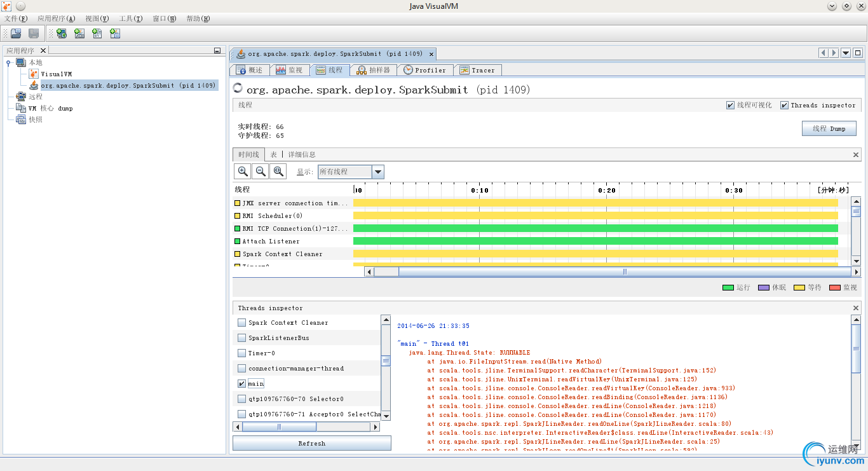
Task: Close the thread timeline section
Action: pyautogui.click(x=856, y=154)
